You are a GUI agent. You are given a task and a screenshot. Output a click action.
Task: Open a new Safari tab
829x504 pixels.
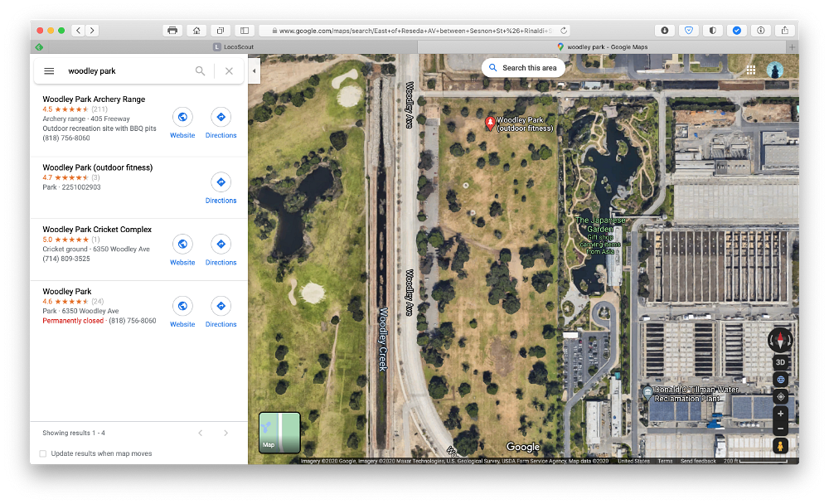(x=792, y=47)
